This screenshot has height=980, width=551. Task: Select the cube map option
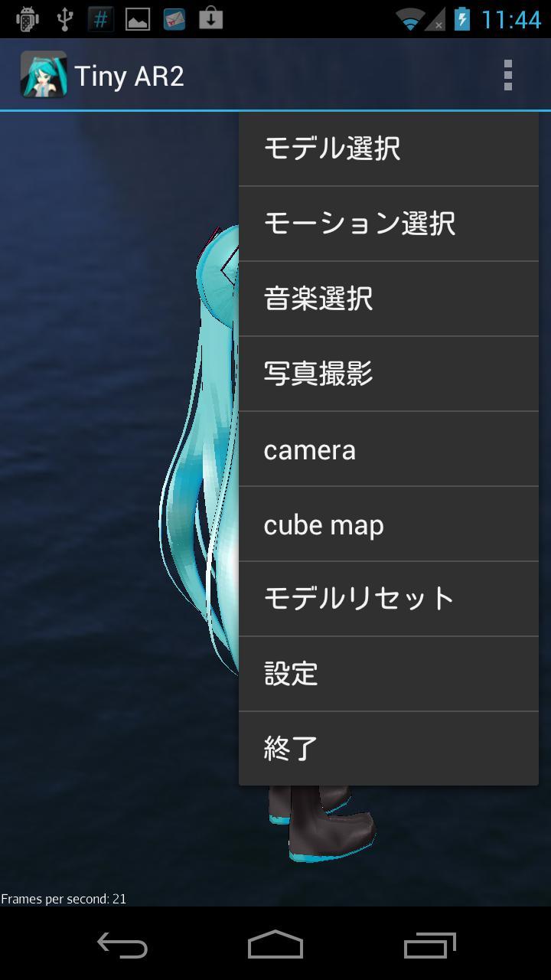(x=388, y=524)
